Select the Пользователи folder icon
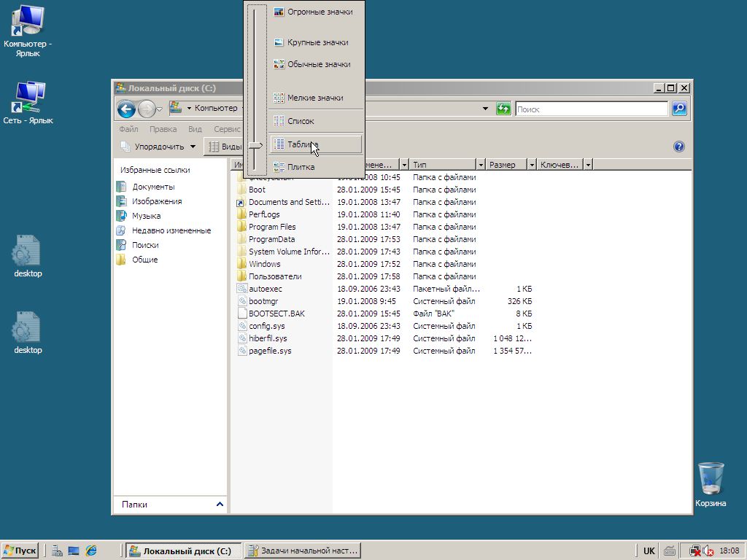The image size is (747, 560). [x=242, y=276]
